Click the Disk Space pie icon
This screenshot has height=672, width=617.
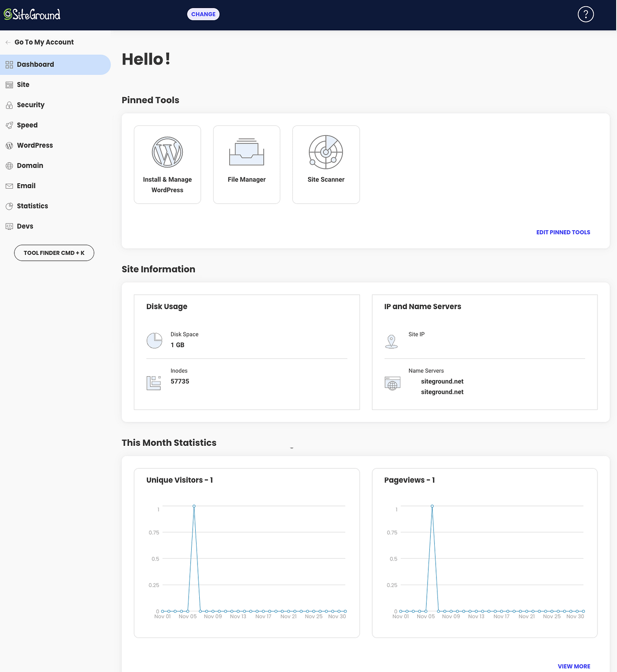coord(154,340)
